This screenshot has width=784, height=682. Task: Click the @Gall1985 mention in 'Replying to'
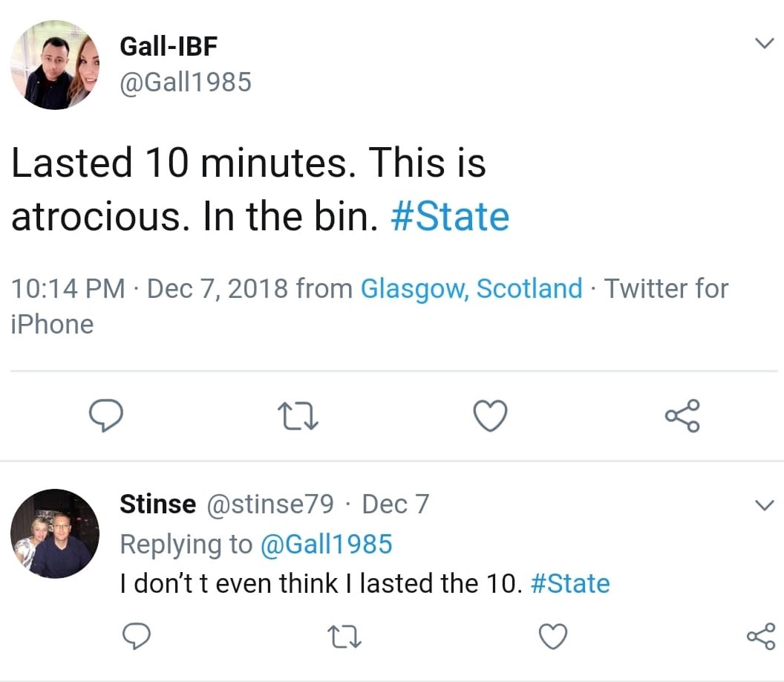coord(325,545)
